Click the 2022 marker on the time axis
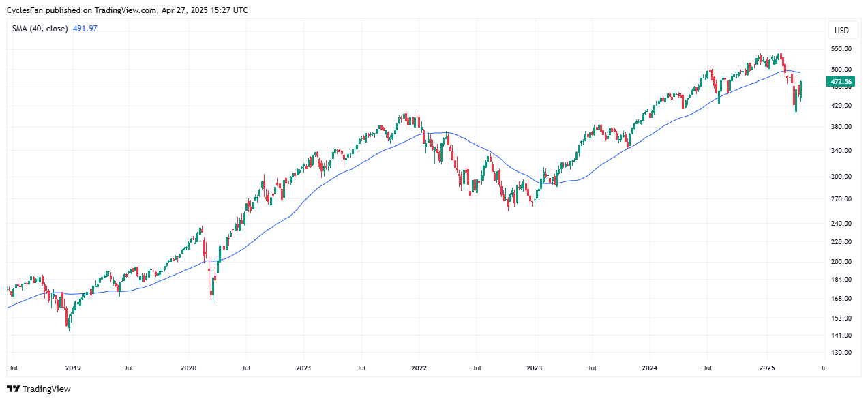 pos(419,368)
